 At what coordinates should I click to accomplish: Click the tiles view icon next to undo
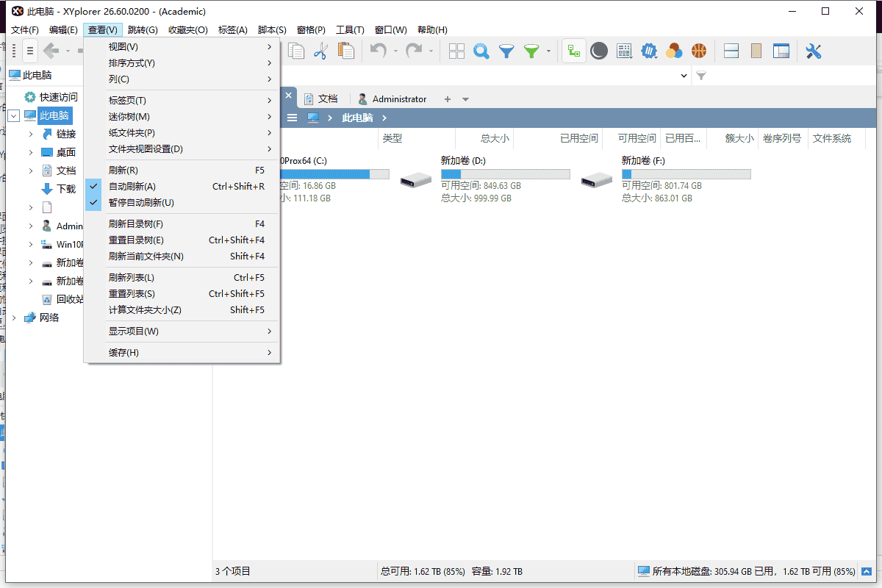point(456,51)
